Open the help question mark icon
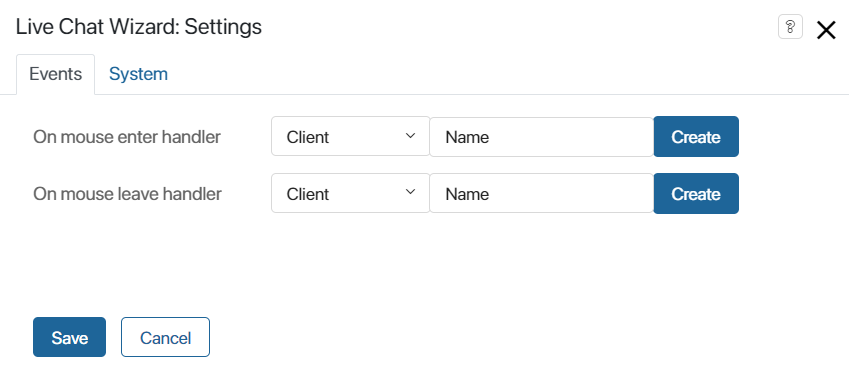Screen dimensions: 849x365 tap(790, 27)
